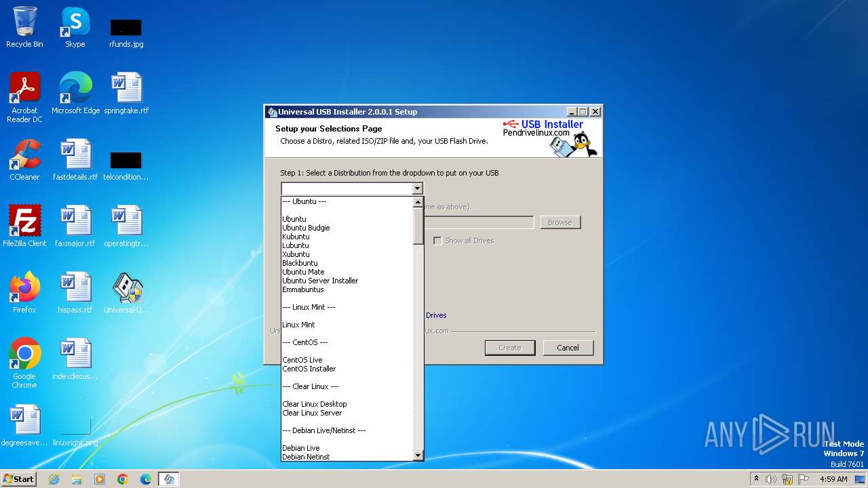868x488 pixels.
Task: Click the Browse button
Action: [x=560, y=222]
